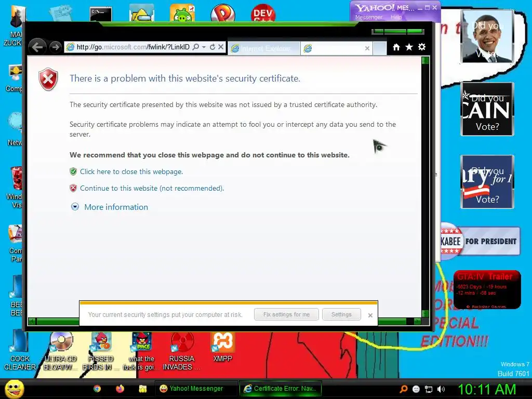Click the Fix settings for me button
The image size is (532, 399).
click(x=286, y=314)
